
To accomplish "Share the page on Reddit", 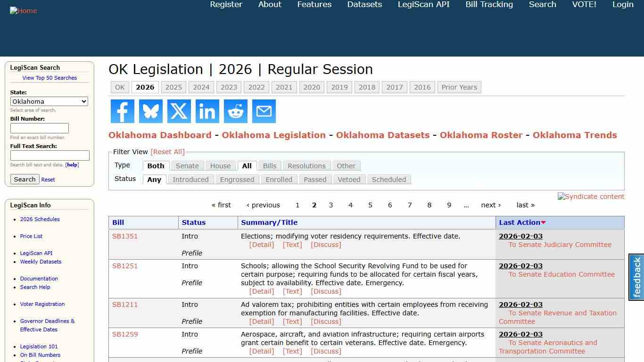I will (x=235, y=111).
